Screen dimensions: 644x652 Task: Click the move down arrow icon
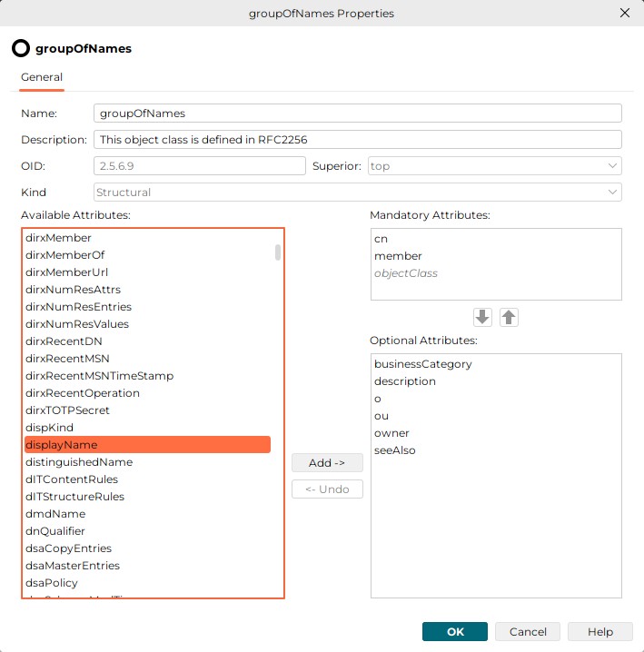click(482, 318)
